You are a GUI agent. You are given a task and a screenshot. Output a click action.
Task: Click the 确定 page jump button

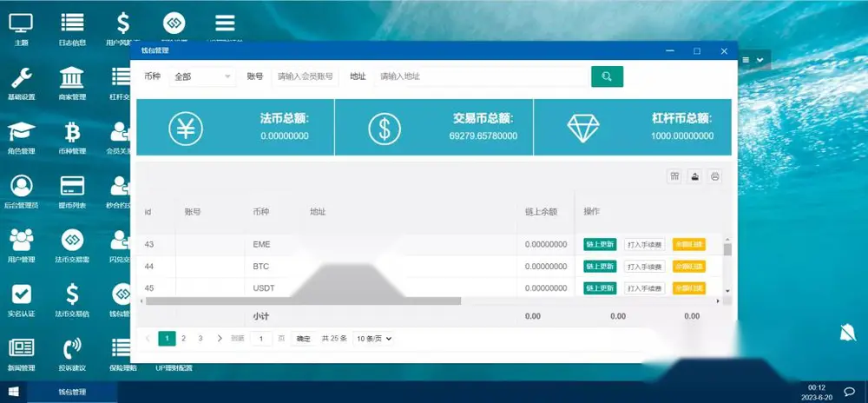tap(303, 339)
